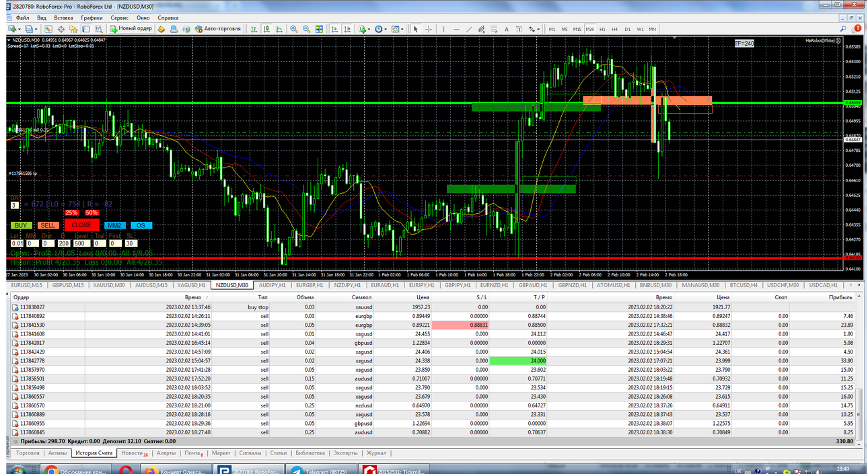
Task: Switch timeframe to H1
Action: tap(602, 29)
